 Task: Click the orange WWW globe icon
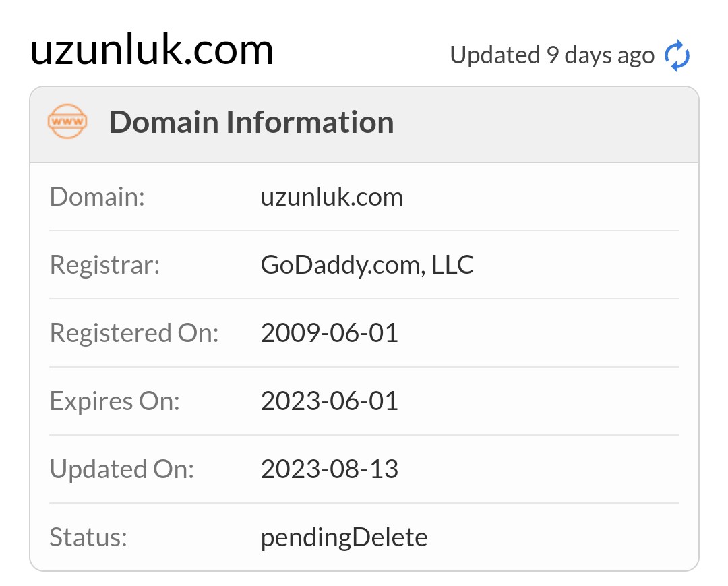pos(67,121)
